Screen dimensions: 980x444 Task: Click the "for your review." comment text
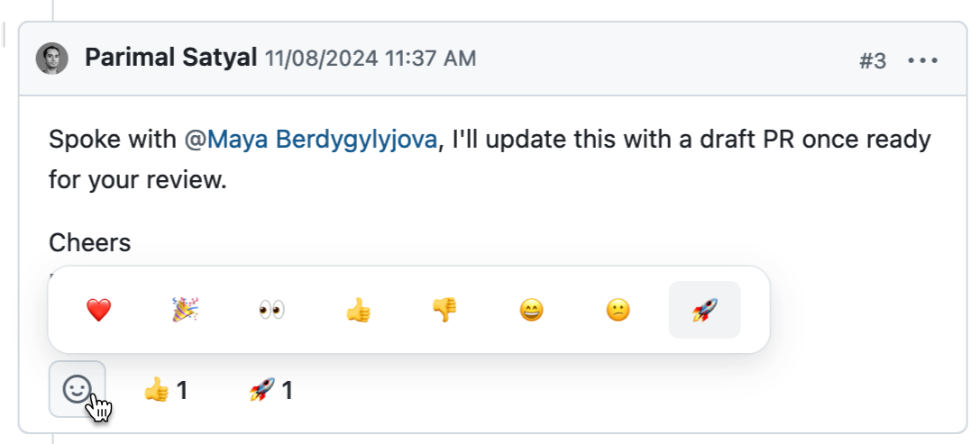click(x=137, y=179)
